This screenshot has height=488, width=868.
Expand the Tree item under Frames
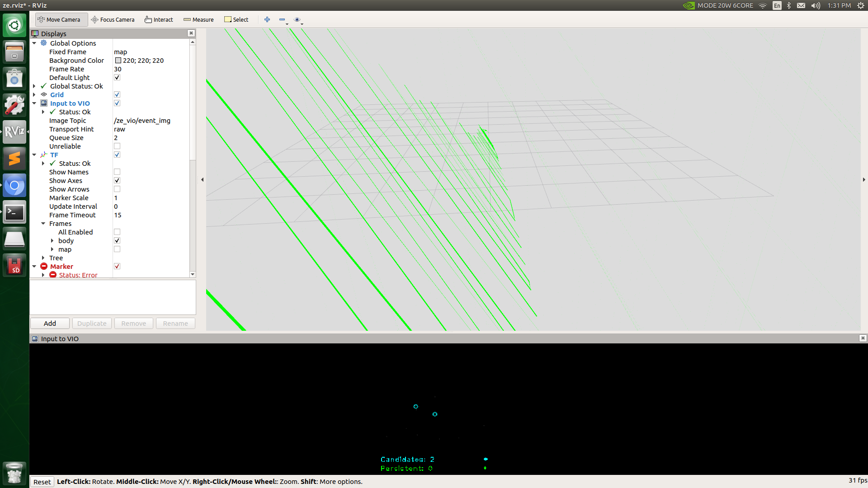click(x=43, y=258)
